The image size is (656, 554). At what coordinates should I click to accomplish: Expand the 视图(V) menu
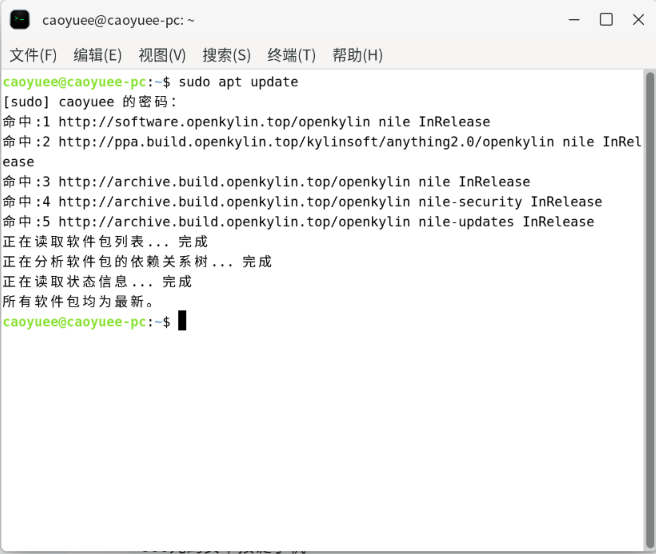coord(162,55)
